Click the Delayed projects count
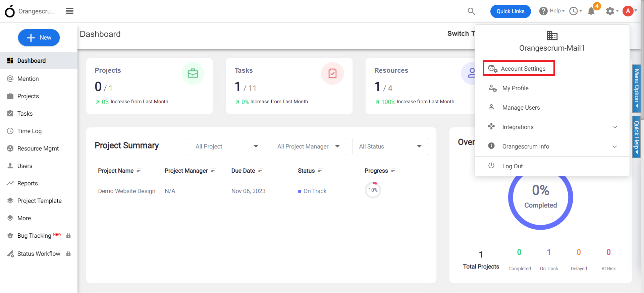 click(579, 252)
